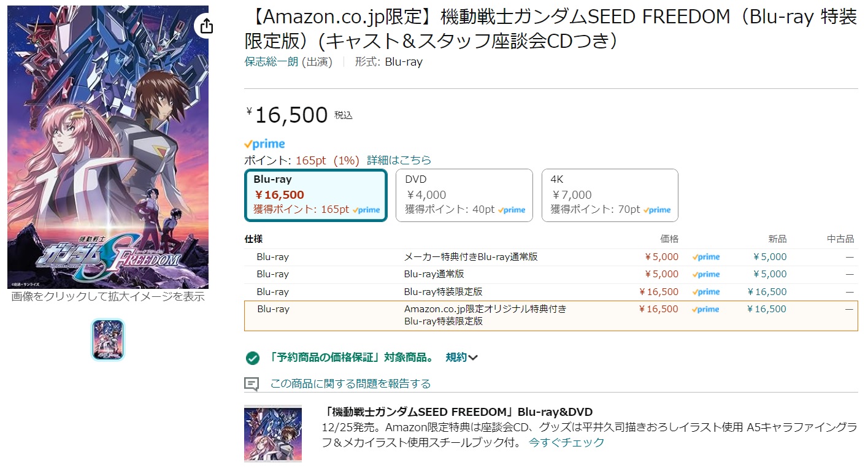This screenshot has width=868, height=468.
Task: Select the 4K format option
Action: (610, 195)
